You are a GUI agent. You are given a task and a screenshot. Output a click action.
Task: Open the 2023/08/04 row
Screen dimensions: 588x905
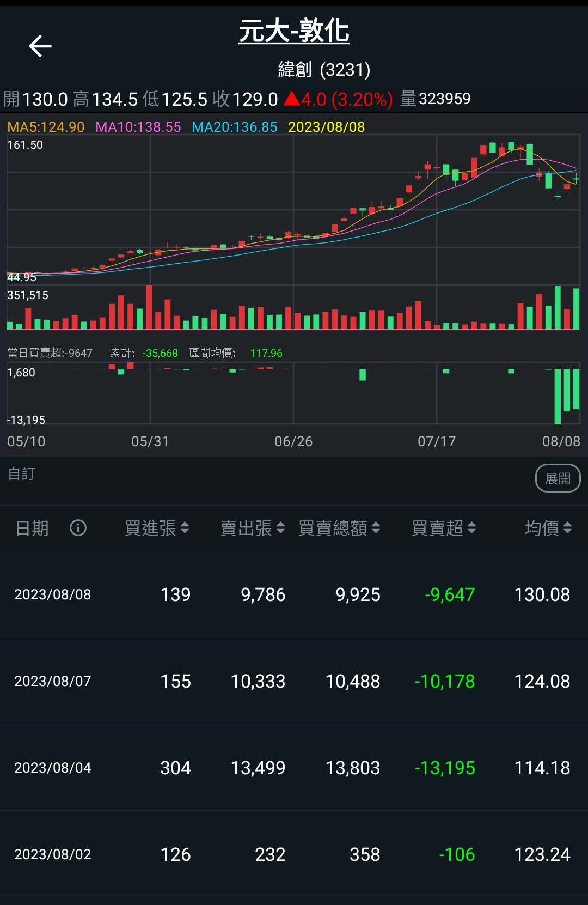294,768
